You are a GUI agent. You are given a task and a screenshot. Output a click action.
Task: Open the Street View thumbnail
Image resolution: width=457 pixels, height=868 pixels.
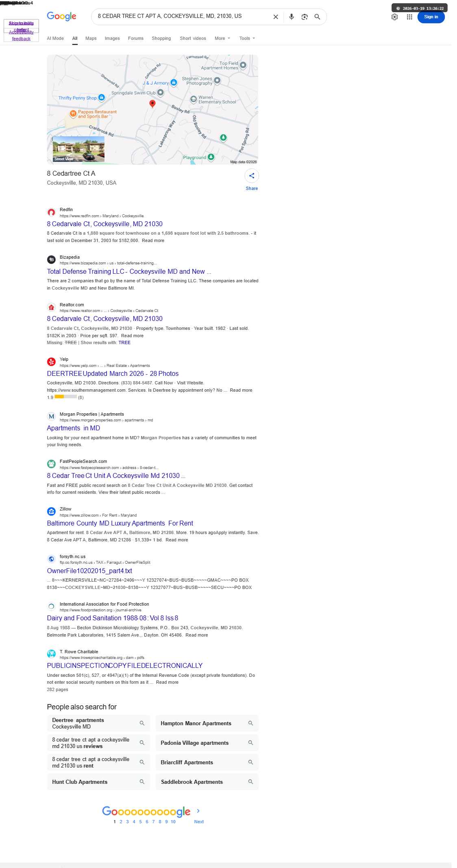(x=78, y=149)
